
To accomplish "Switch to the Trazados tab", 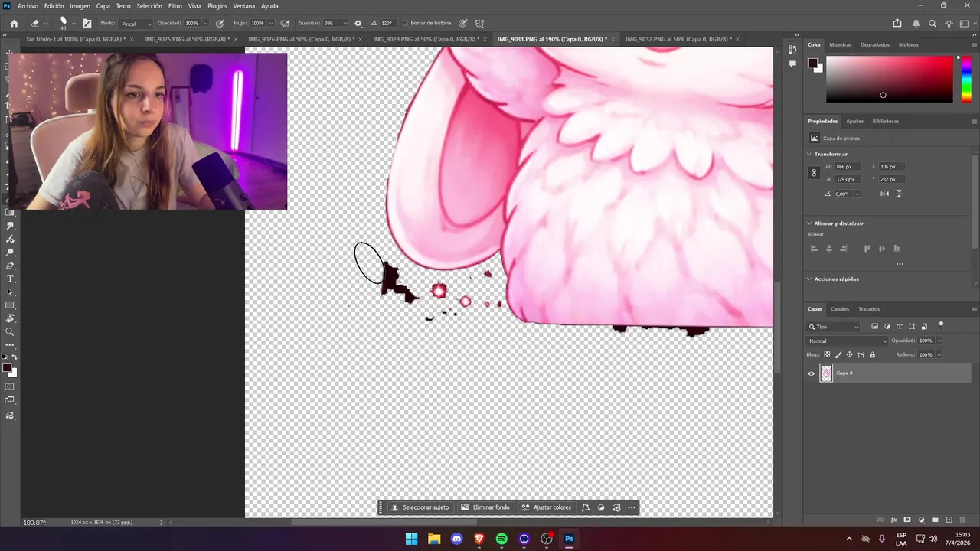I will point(869,309).
